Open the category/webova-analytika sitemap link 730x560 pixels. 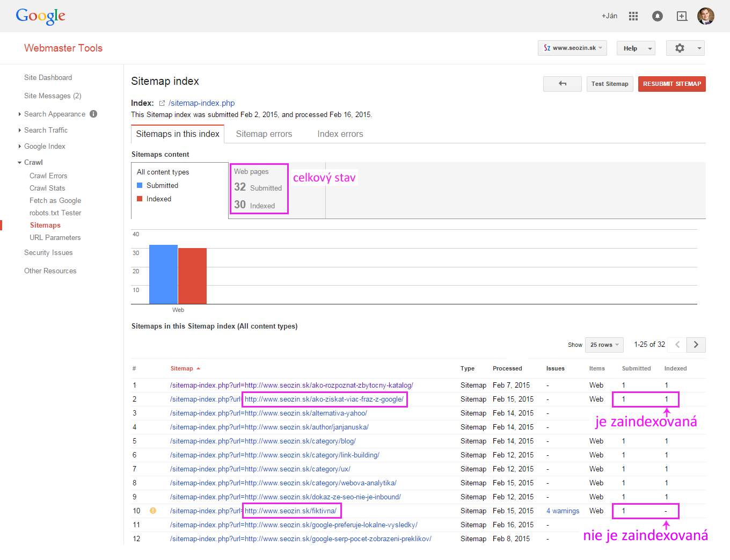tap(283, 483)
